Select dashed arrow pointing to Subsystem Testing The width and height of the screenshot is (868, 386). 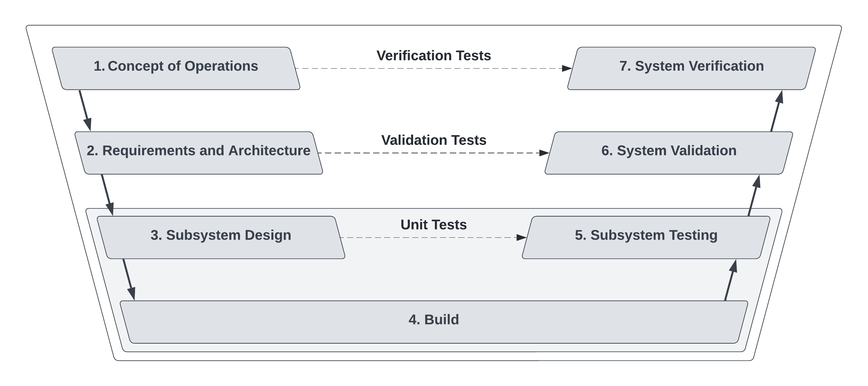[434, 238]
